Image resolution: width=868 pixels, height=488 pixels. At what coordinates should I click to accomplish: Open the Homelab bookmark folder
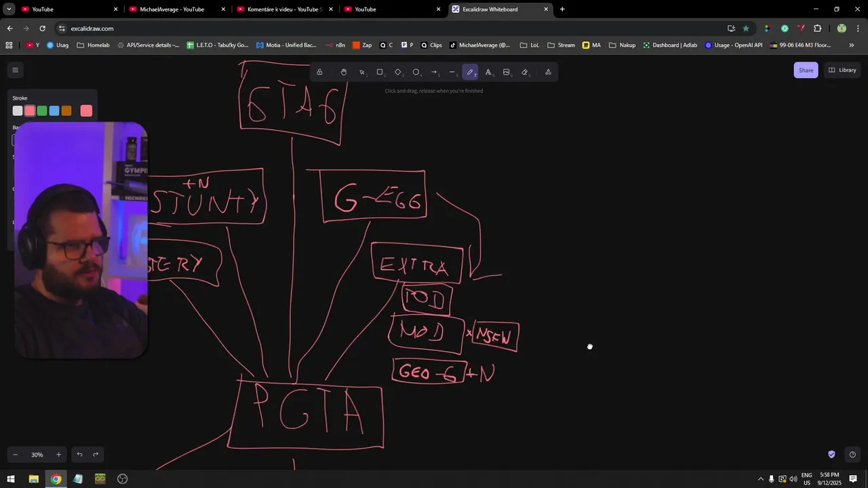[x=94, y=45]
